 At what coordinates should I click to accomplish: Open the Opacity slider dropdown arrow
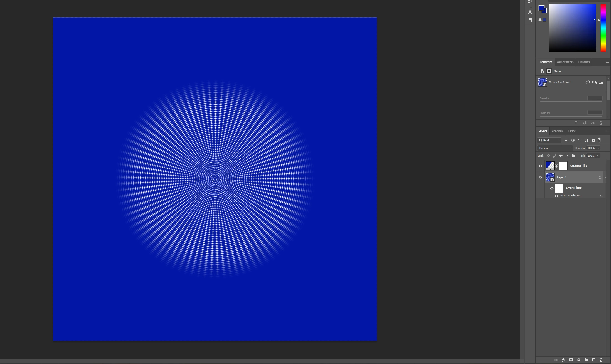click(598, 148)
